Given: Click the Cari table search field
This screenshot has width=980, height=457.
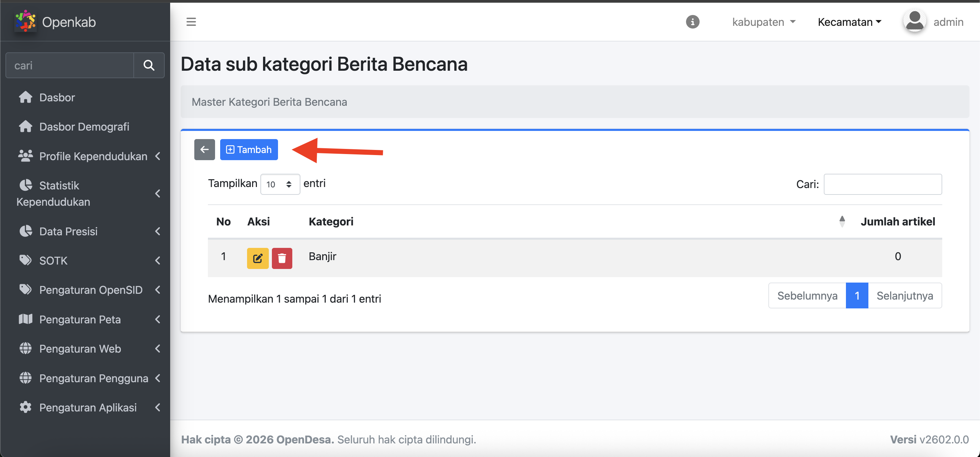Looking at the screenshot, I should tap(882, 184).
